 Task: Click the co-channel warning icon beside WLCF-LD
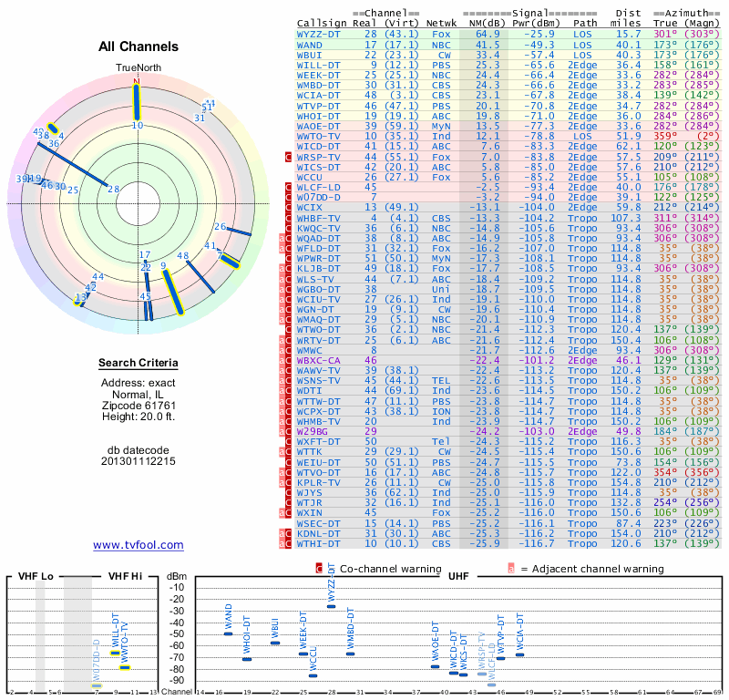288,188
